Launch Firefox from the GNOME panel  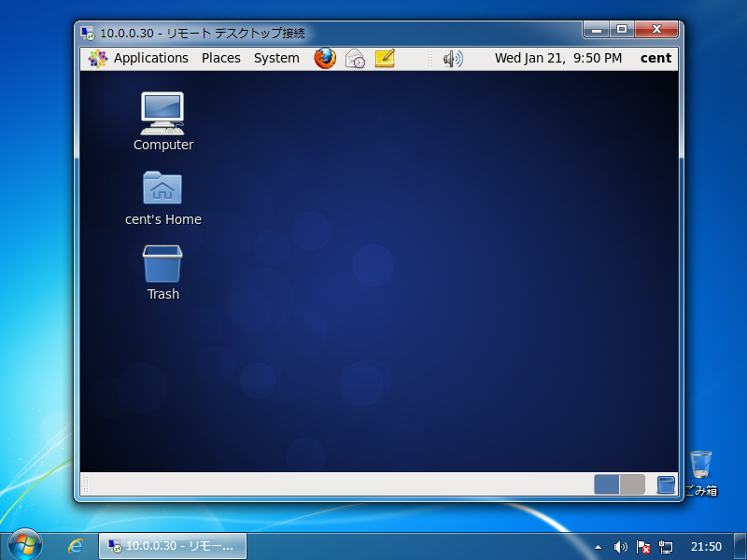click(325, 58)
